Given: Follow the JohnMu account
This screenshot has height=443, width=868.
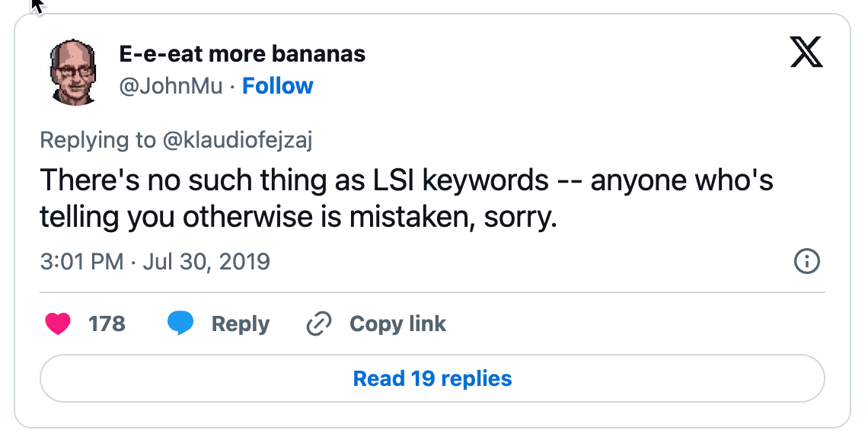Looking at the screenshot, I should pos(277,86).
